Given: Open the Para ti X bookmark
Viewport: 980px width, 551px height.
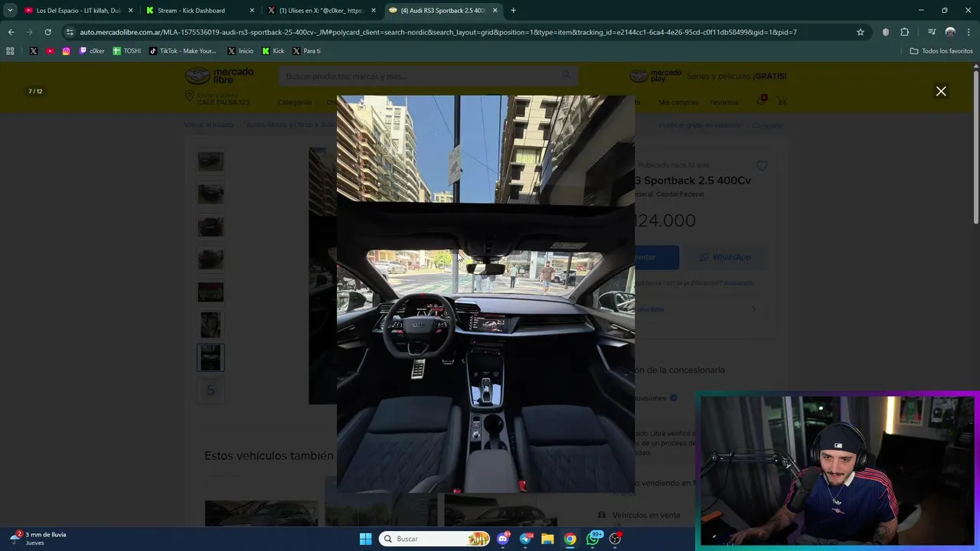Looking at the screenshot, I should tap(306, 51).
